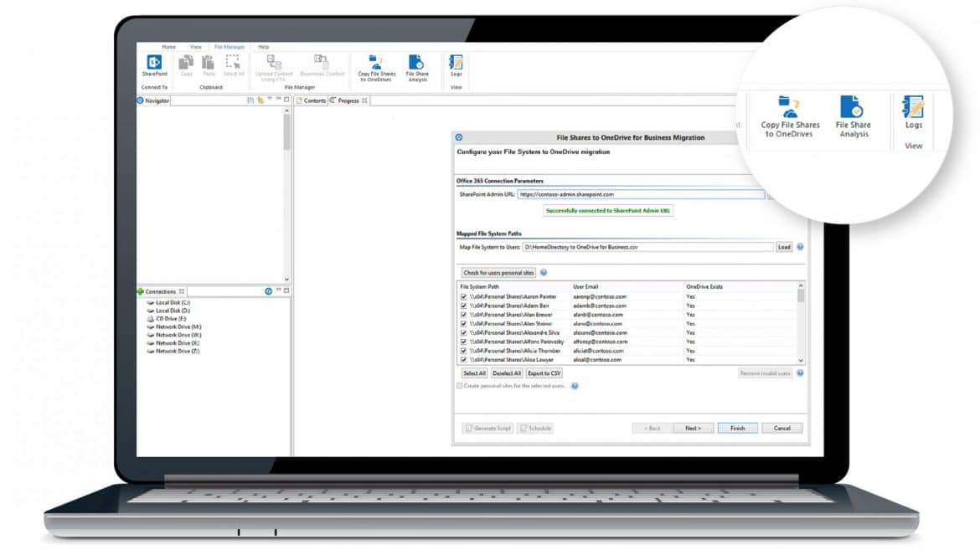Click the Deselect All button
The width and height of the screenshot is (980, 555).
pos(506,373)
